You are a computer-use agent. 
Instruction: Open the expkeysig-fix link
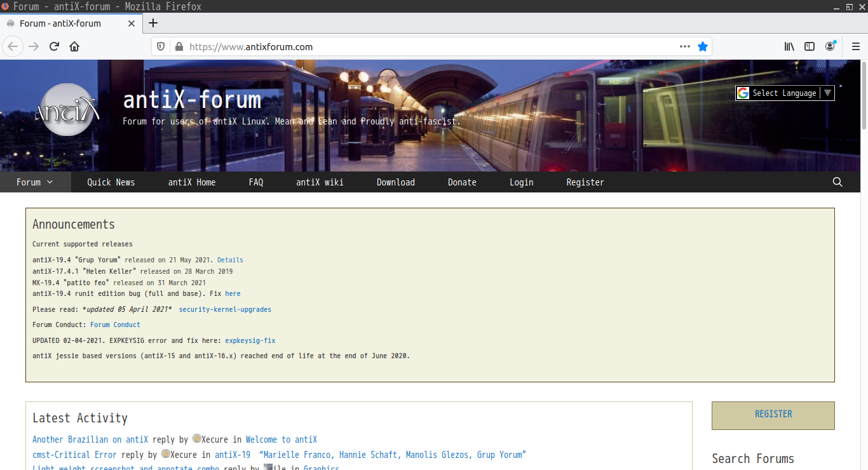tap(250, 340)
